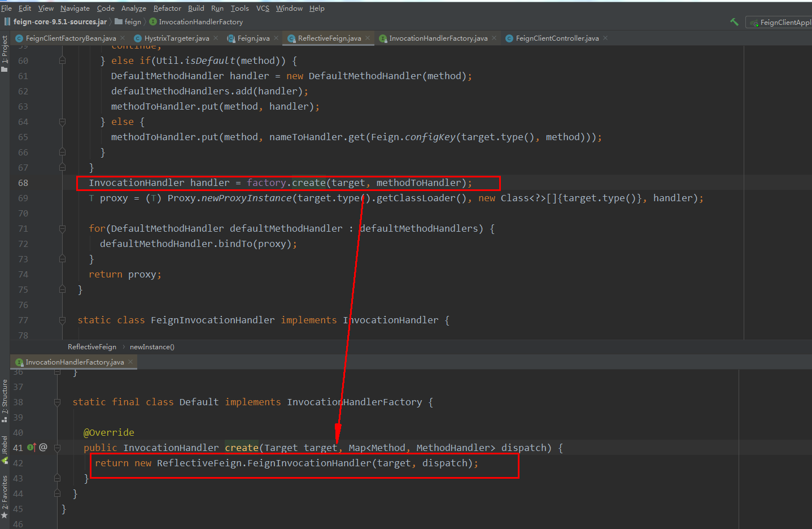Open the File menu

6,8
